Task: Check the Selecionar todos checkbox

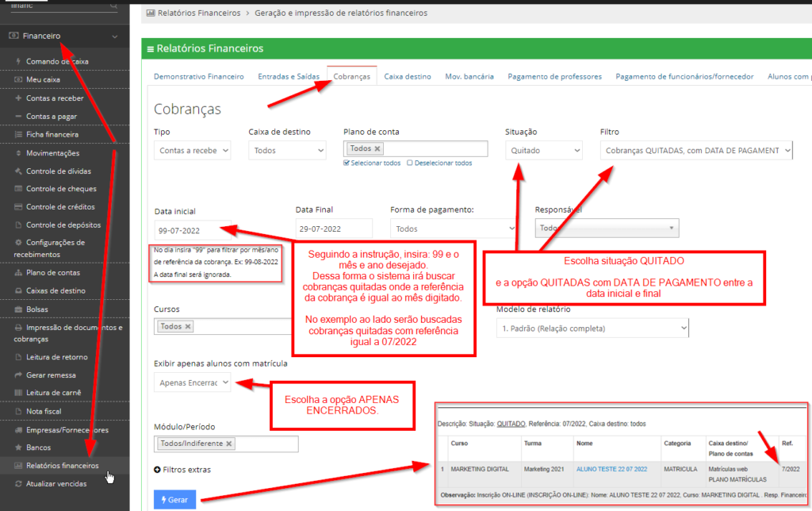Action: [347, 163]
